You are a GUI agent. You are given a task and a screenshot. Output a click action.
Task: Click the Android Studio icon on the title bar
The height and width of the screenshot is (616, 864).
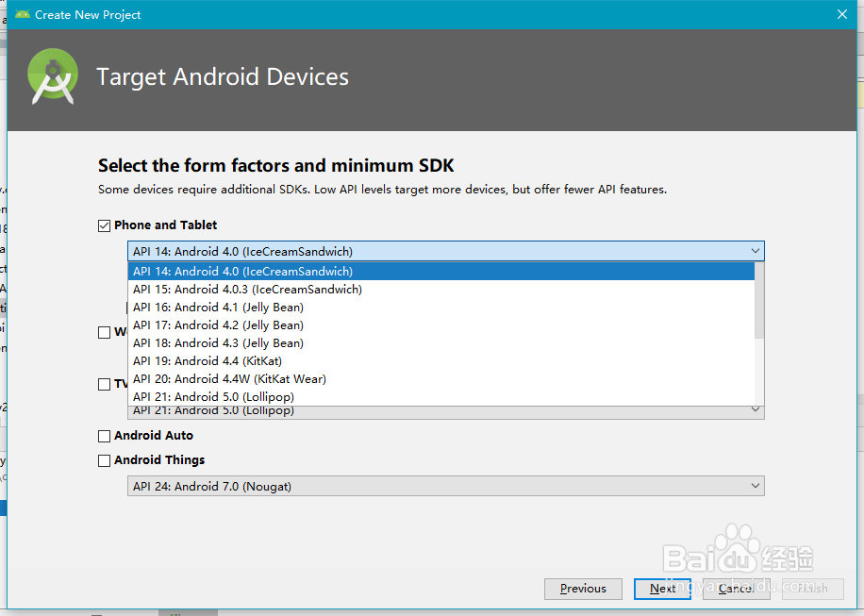21,14
